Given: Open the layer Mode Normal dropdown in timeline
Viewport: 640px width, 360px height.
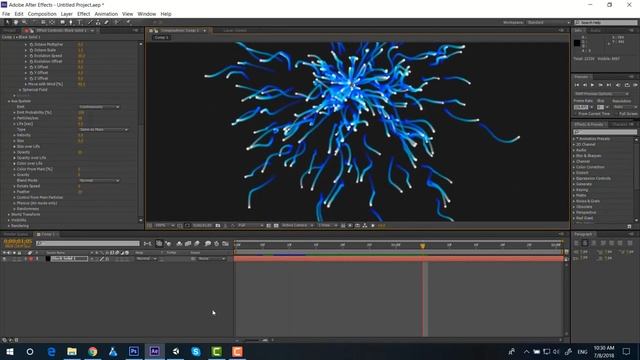Looking at the screenshot, I should [x=146, y=259].
